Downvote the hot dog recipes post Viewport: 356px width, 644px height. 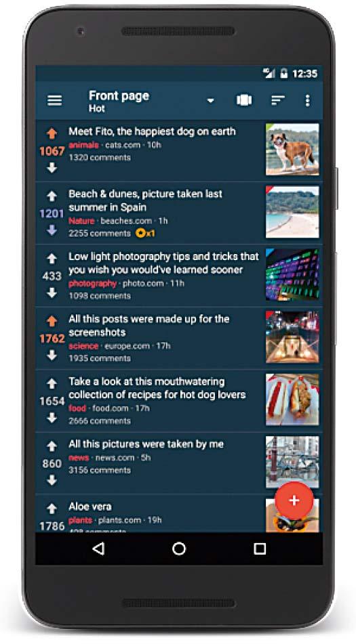[52, 418]
